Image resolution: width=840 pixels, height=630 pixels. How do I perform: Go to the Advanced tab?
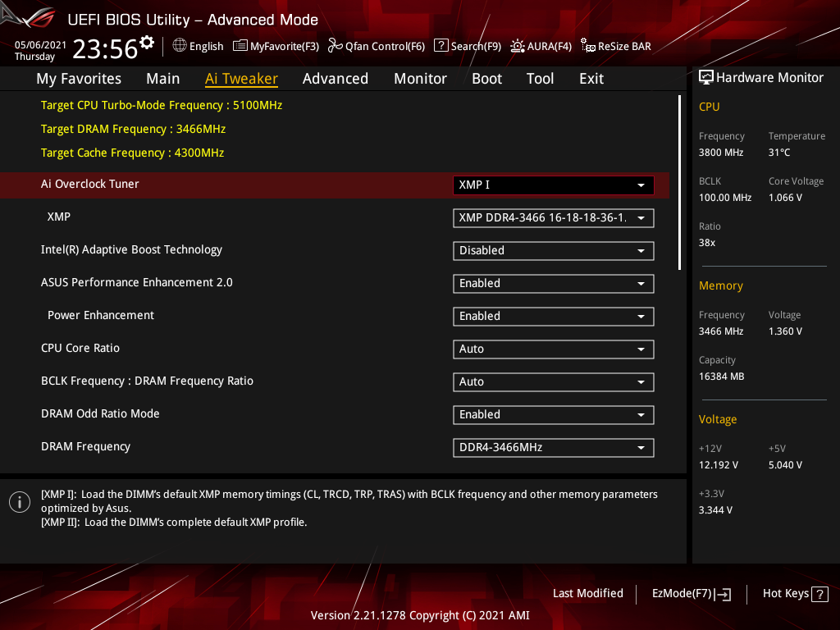[x=336, y=79]
